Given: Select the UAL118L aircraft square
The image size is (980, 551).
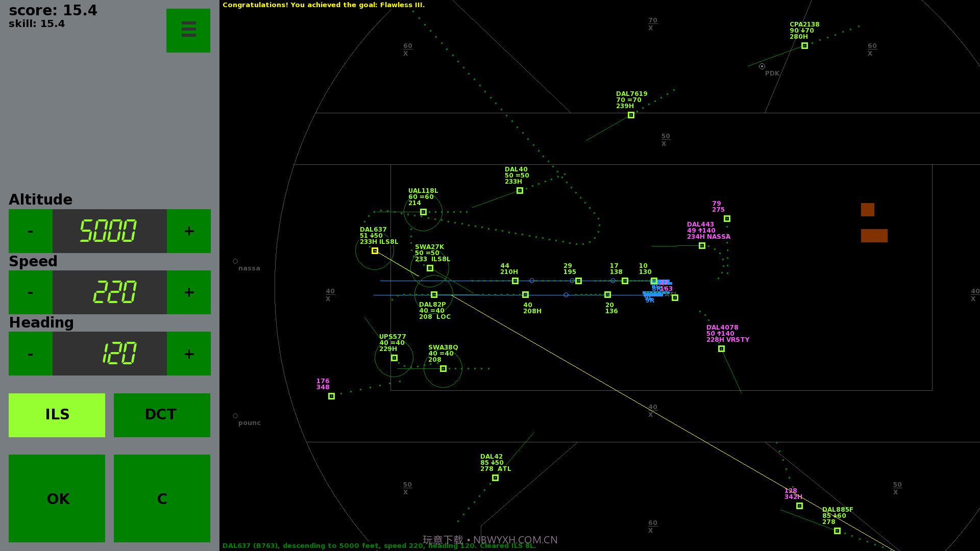Looking at the screenshot, I should click(x=423, y=212).
